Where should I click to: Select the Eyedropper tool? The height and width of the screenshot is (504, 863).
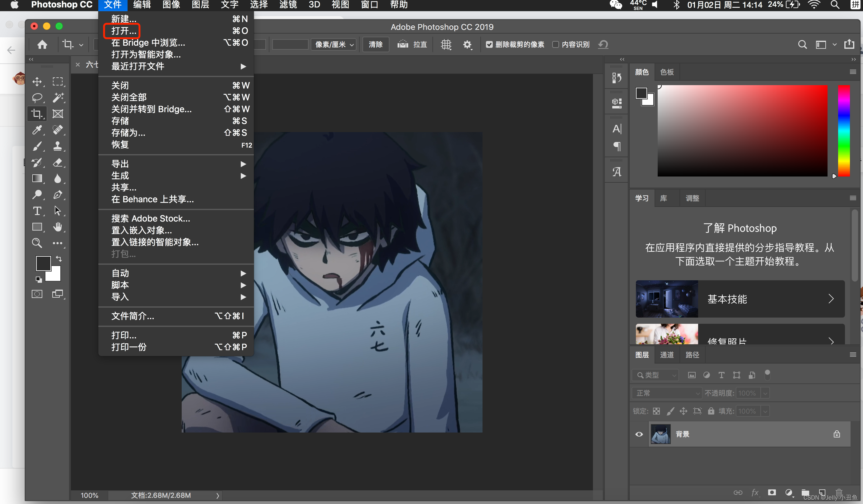[x=37, y=130]
